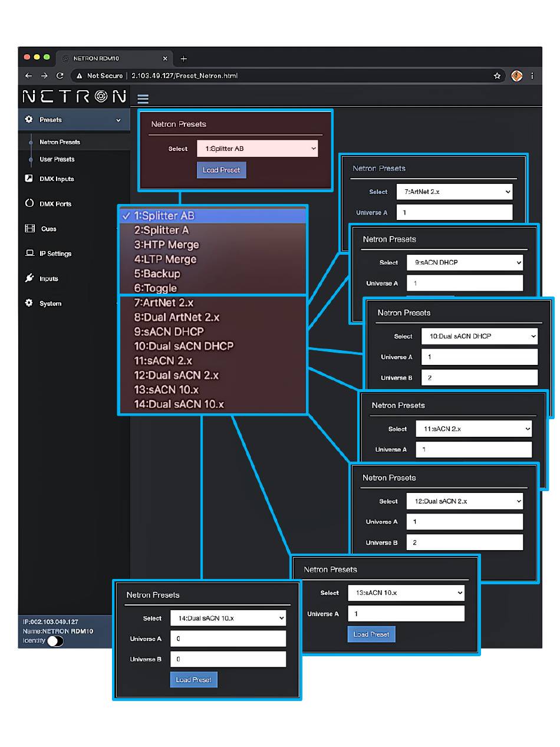Open the 12:Dual sACN 2.x select dropdown

point(465,501)
